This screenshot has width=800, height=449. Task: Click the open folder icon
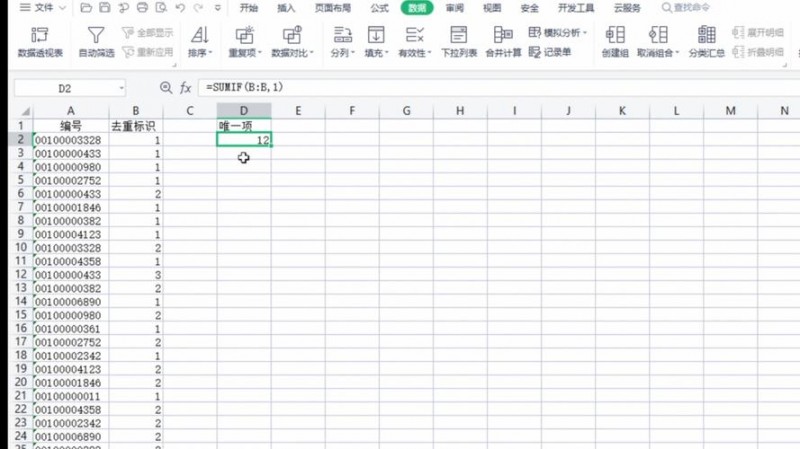click(x=86, y=8)
